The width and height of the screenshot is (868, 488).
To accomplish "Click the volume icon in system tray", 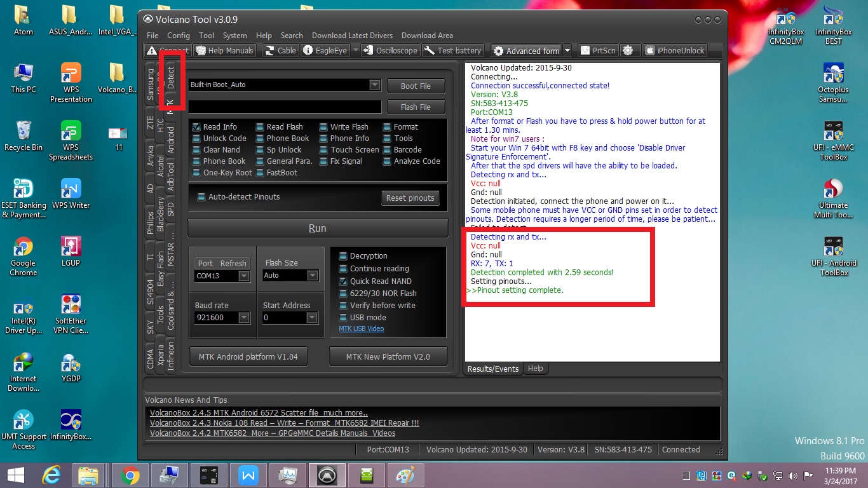I will coord(794,476).
